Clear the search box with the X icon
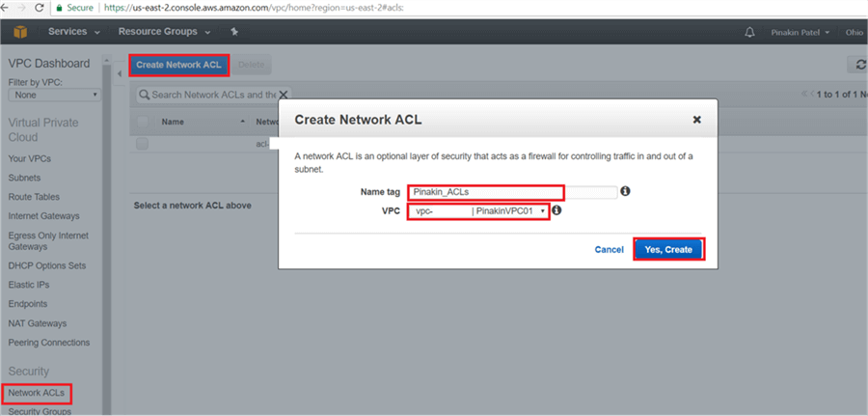Screen dimensions: 868x416 283,95
